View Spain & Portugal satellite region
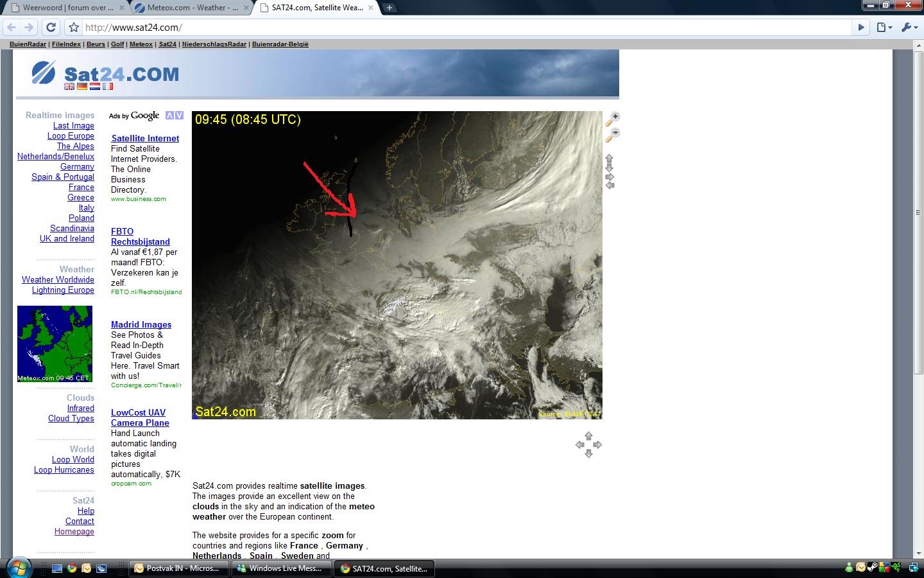The height and width of the screenshot is (578, 924). point(63,177)
